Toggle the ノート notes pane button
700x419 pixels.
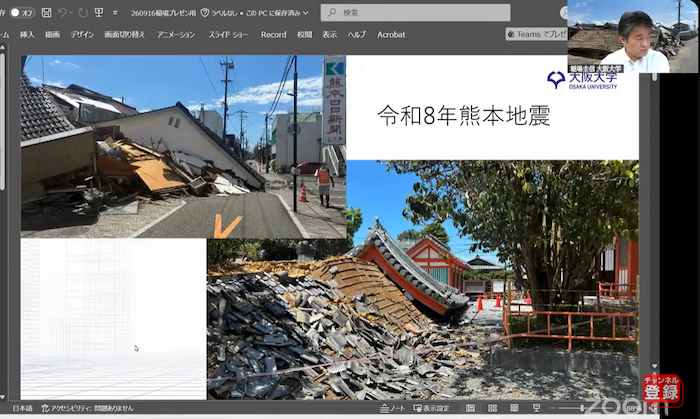point(392,408)
